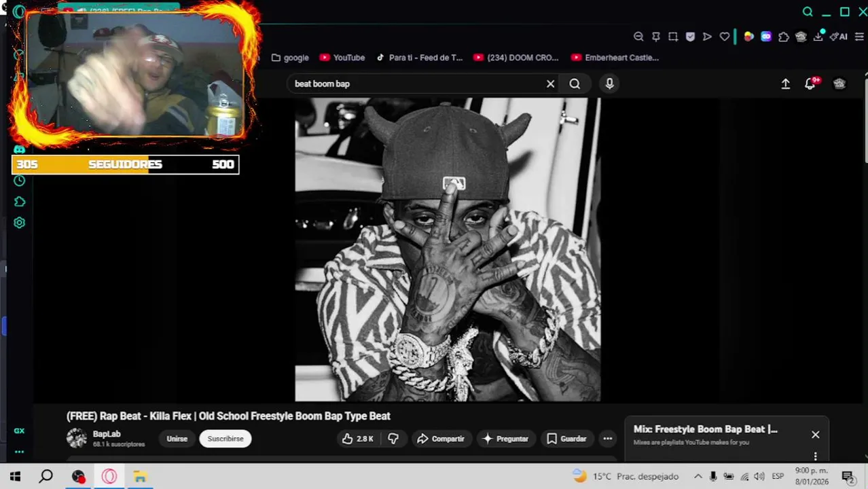This screenshot has height=489, width=868.
Task: Click the ad-blocker shield icon
Action: [690, 37]
